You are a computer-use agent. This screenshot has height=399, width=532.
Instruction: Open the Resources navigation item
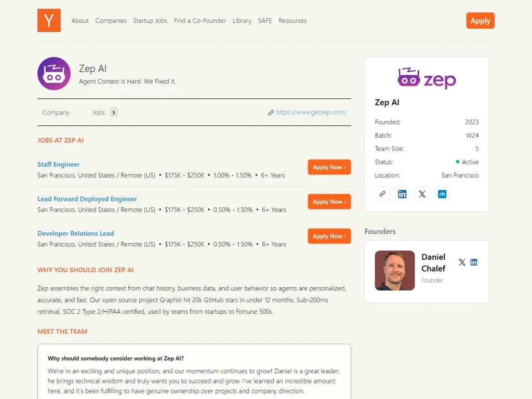(292, 21)
